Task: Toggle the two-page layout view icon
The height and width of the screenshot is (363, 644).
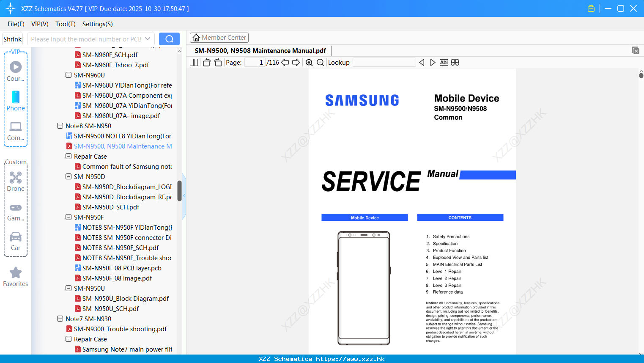Action: coord(194,62)
